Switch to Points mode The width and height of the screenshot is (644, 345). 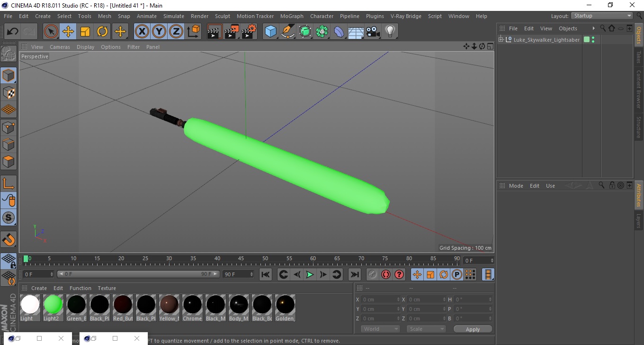(9, 127)
